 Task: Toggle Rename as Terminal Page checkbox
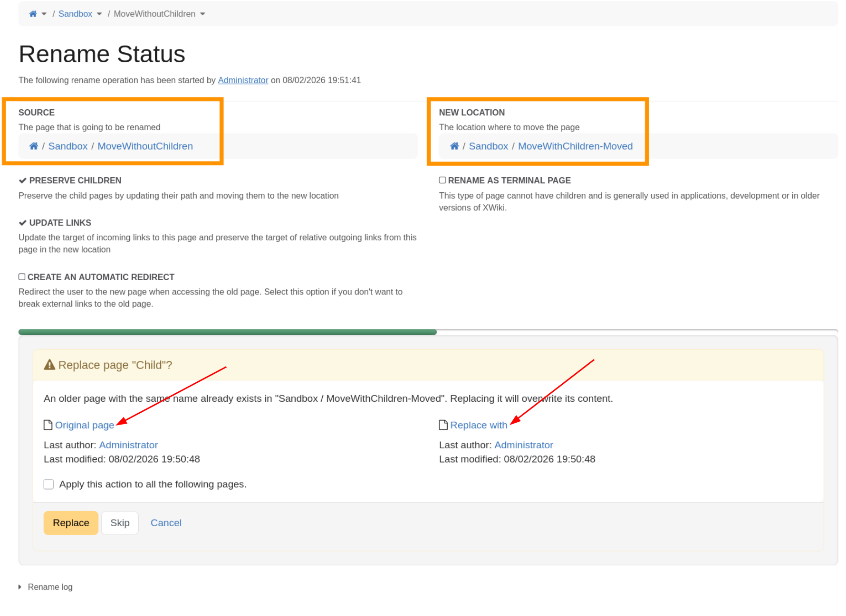pyautogui.click(x=442, y=180)
